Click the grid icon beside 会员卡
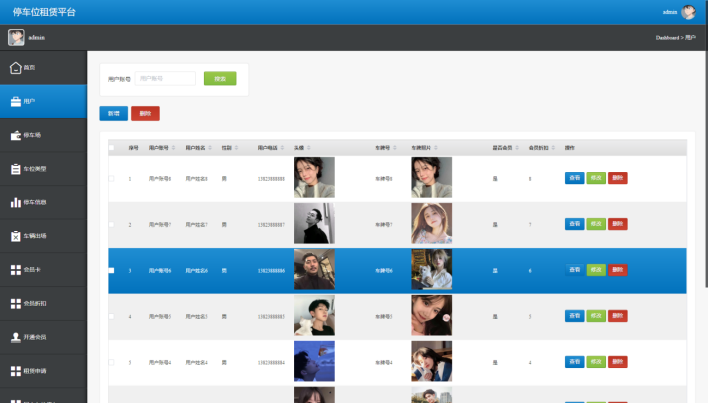This screenshot has height=403, width=709. click(x=15, y=270)
